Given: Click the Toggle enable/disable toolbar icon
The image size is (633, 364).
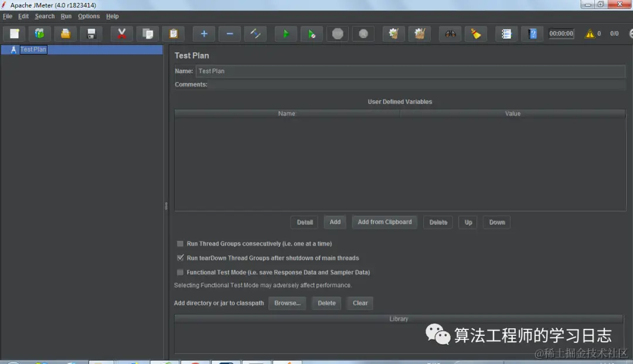Looking at the screenshot, I should click(x=255, y=34).
